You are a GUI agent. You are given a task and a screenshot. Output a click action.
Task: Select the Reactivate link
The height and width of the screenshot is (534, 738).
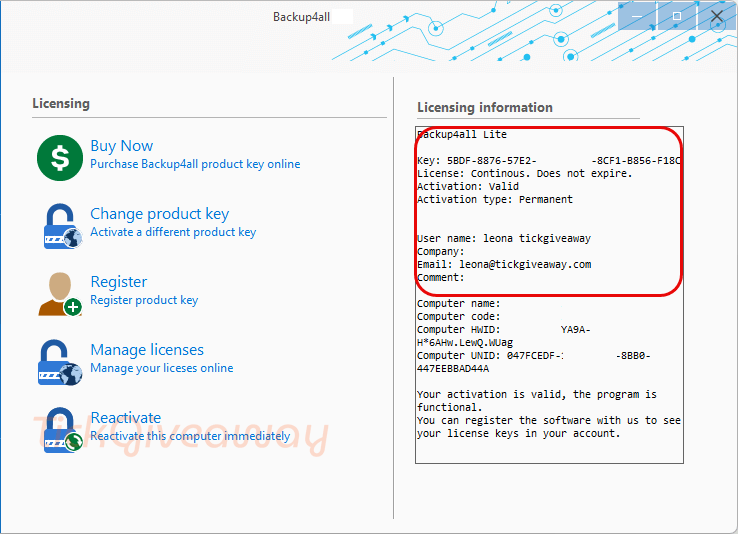[x=126, y=418]
